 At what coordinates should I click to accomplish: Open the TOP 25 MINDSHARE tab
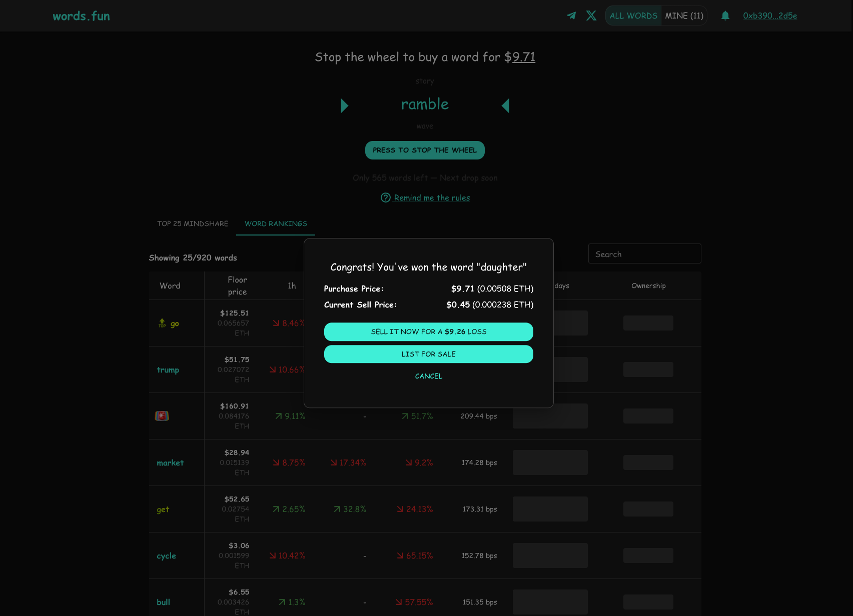pos(193,223)
